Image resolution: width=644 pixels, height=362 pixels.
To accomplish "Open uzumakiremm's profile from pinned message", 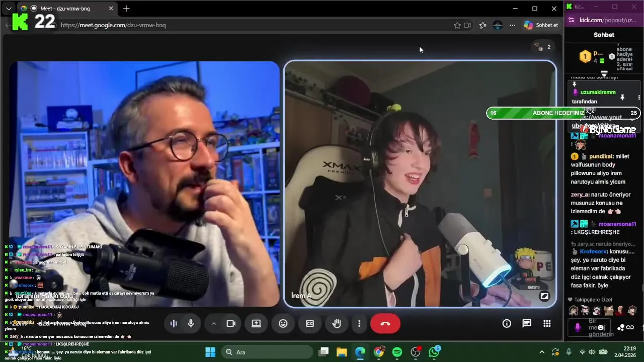I will tap(598, 93).
